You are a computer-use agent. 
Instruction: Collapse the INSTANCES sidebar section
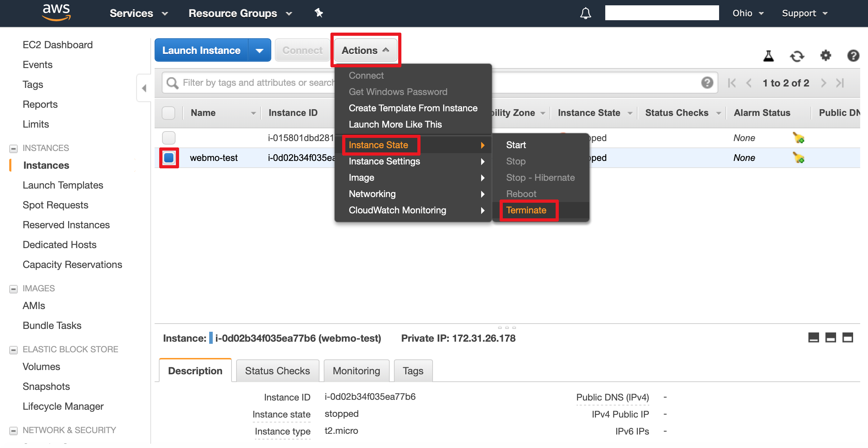coord(13,148)
